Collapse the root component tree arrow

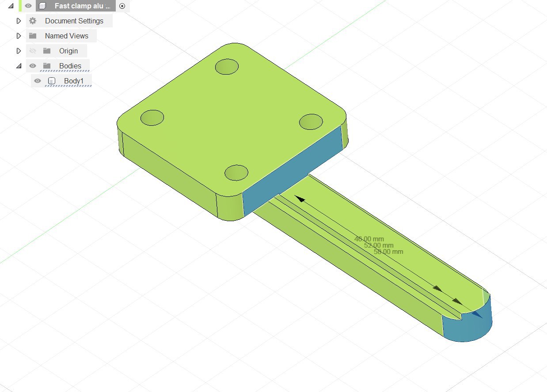11,6
